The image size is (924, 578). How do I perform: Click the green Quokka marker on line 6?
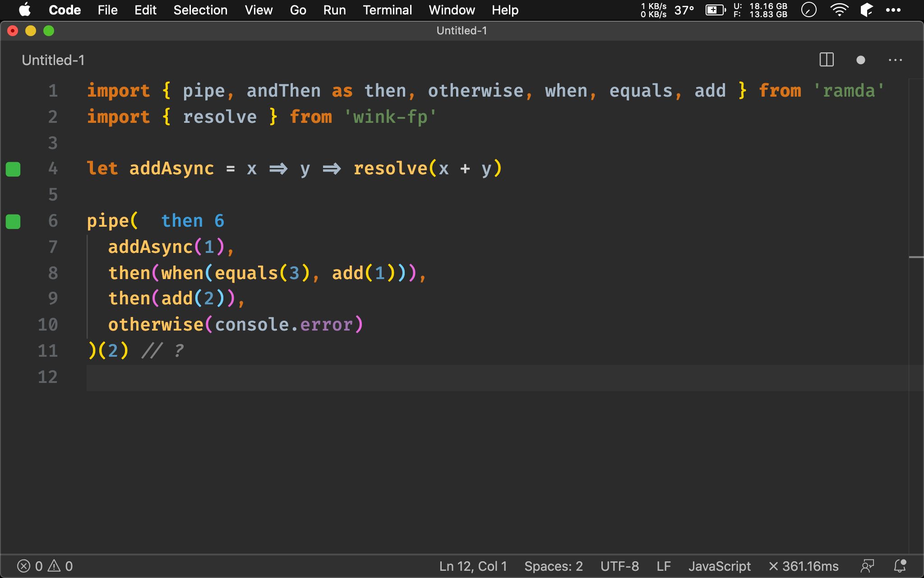pyautogui.click(x=13, y=221)
